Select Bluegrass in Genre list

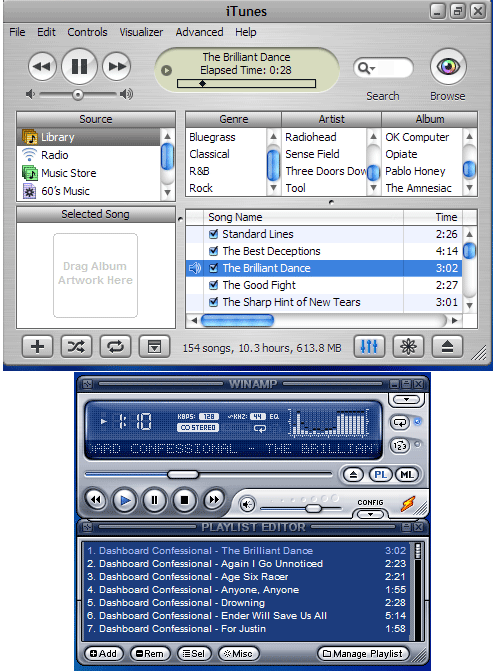pyautogui.click(x=212, y=137)
